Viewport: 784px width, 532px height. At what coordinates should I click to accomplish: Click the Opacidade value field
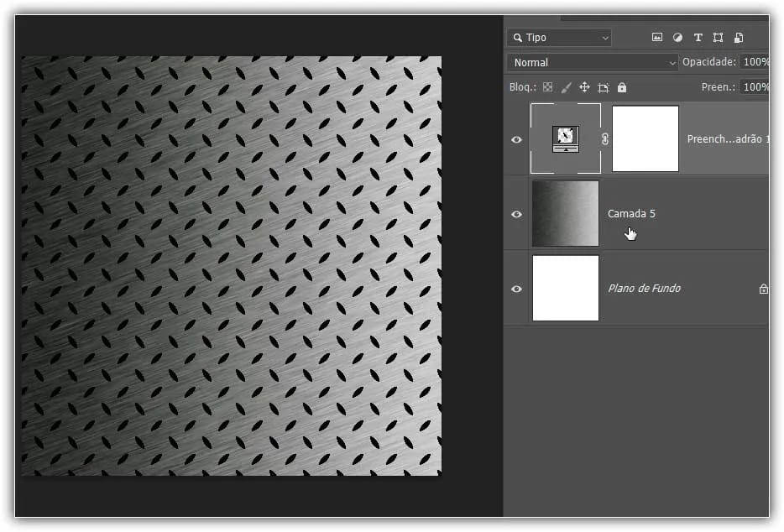[755, 63]
